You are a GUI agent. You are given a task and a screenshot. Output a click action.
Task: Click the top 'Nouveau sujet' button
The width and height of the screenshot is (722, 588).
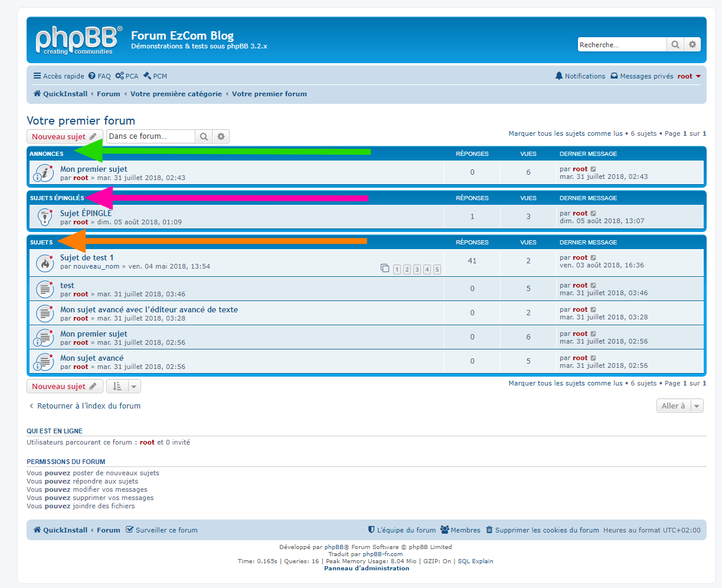pyautogui.click(x=64, y=137)
